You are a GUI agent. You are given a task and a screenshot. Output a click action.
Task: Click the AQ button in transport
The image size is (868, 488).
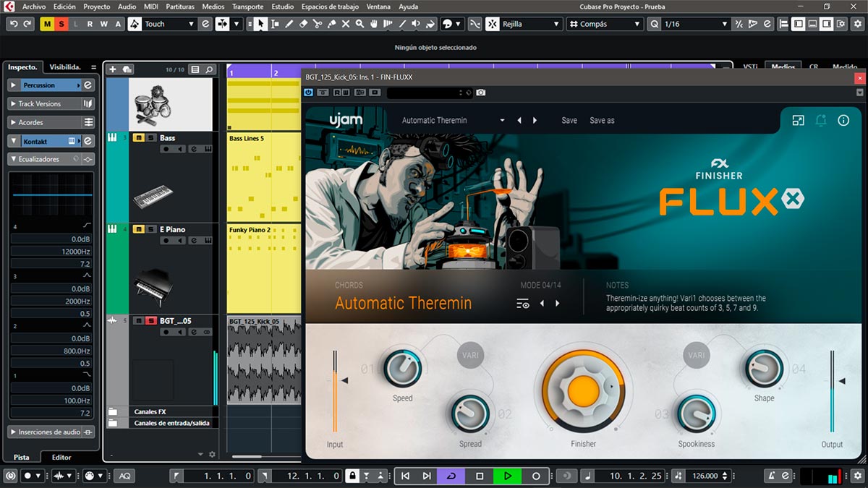(x=125, y=476)
